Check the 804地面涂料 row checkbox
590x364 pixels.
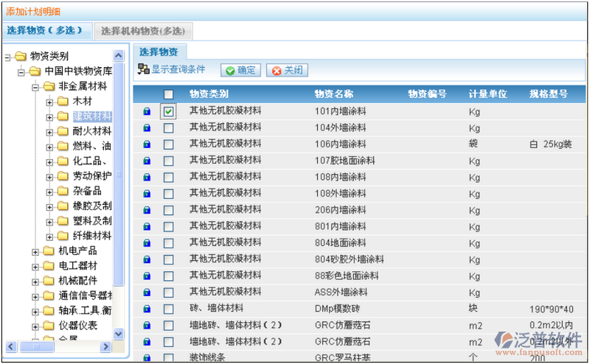tap(169, 243)
